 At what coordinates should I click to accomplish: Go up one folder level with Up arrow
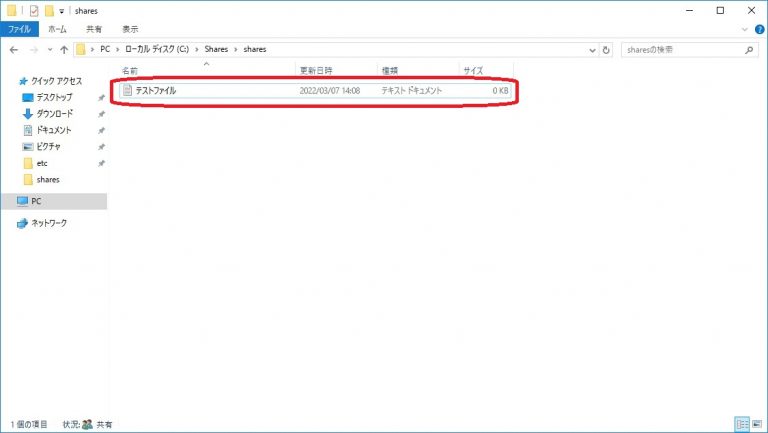pos(64,49)
